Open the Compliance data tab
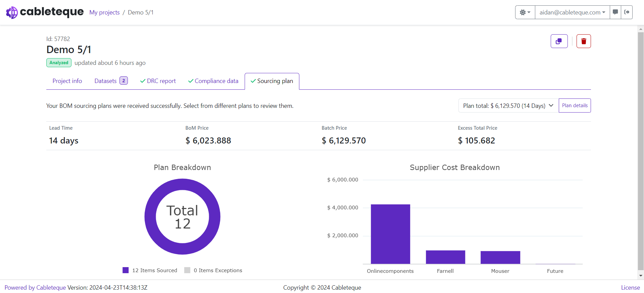644x293 pixels. [213, 81]
